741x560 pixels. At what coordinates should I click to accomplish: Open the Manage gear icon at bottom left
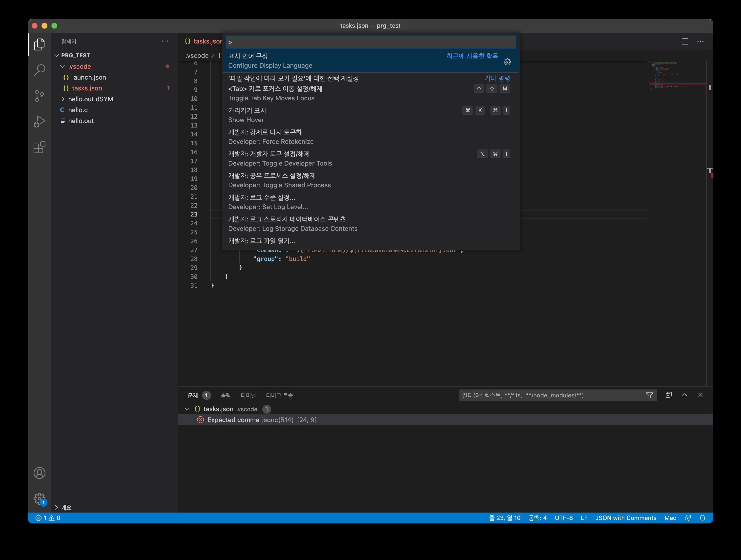pyautogui.click(x=40, y=498)
